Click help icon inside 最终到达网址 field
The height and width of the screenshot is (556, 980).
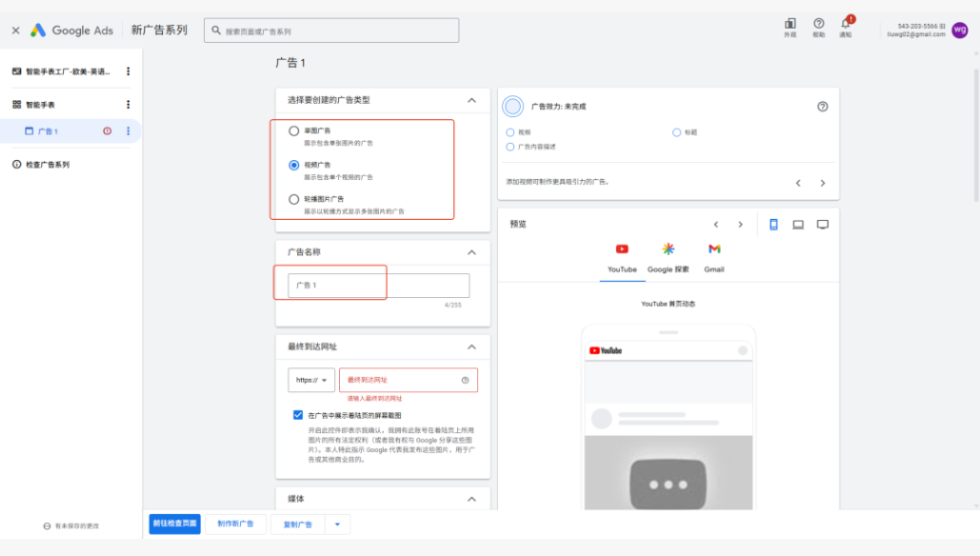point(465,380)
